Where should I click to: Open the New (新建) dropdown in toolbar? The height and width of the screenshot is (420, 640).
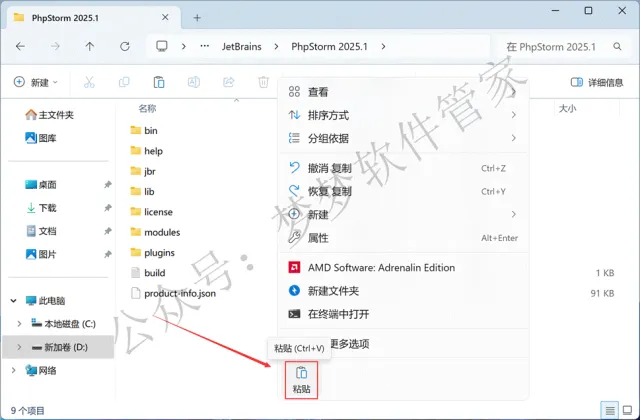[36, 82]
